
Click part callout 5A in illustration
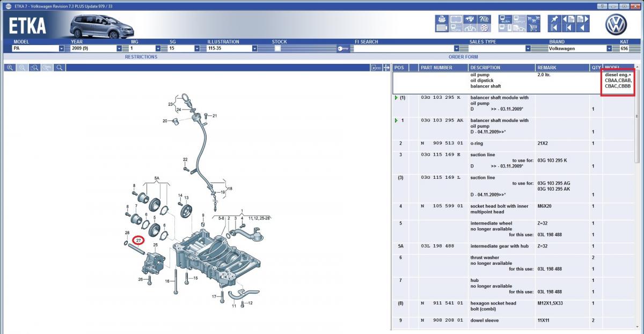157,178
